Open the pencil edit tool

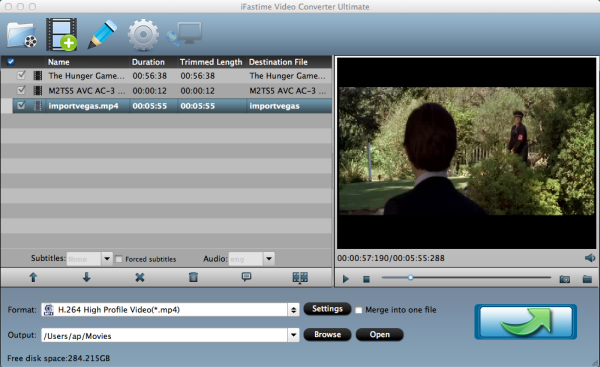click(102, 34)
